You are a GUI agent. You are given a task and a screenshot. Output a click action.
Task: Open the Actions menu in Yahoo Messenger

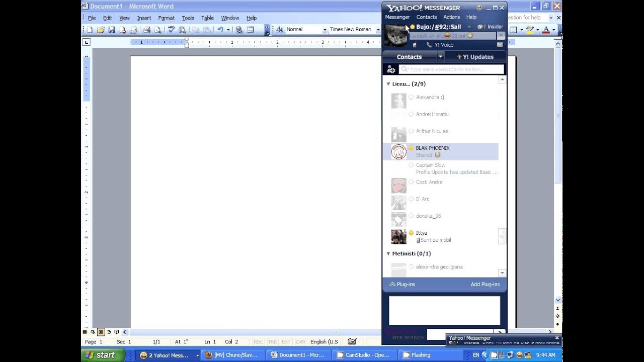(x=452, y=17)
